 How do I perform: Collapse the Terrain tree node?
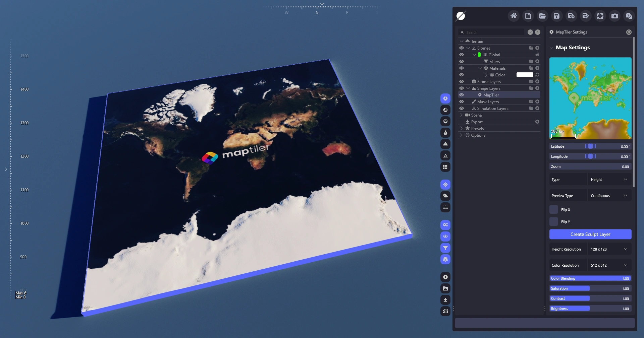coord(462,41)
